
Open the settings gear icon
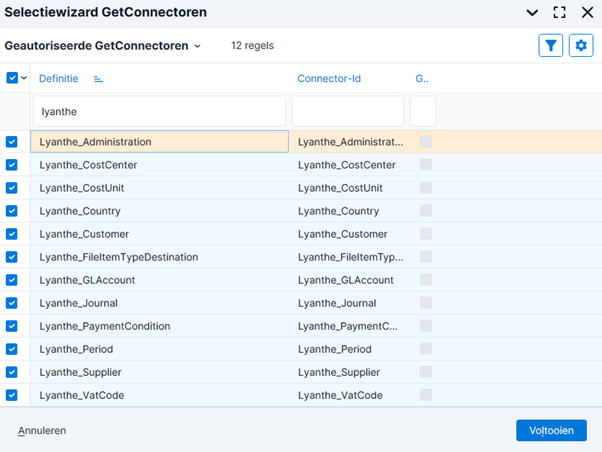tap(581, 45)
